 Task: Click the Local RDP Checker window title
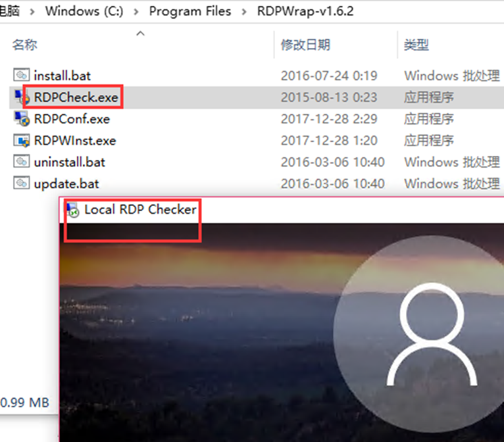pyautogui.click(x=140, y=210)
